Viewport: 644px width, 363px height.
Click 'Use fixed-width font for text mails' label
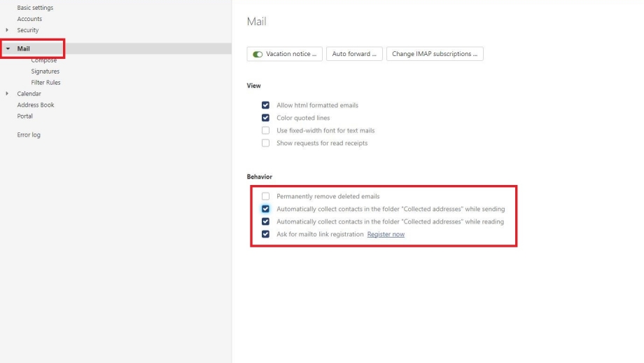(x=325, y=131)
